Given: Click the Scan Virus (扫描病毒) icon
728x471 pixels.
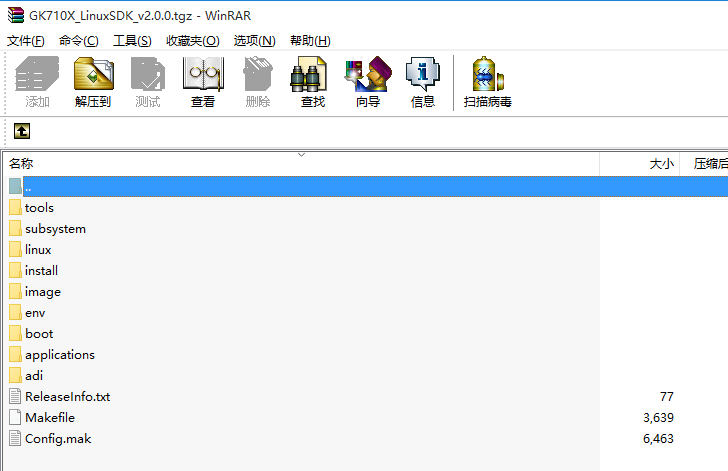Looking at the screenshot, I should 487,73.
